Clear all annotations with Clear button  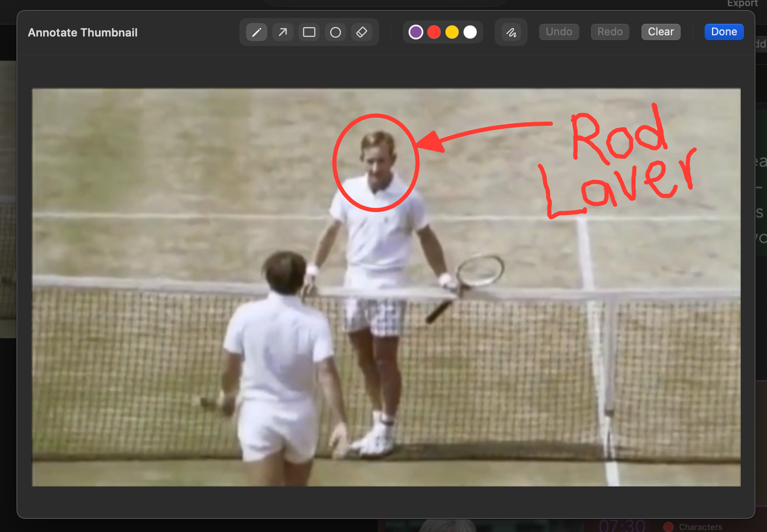point(660,32)
